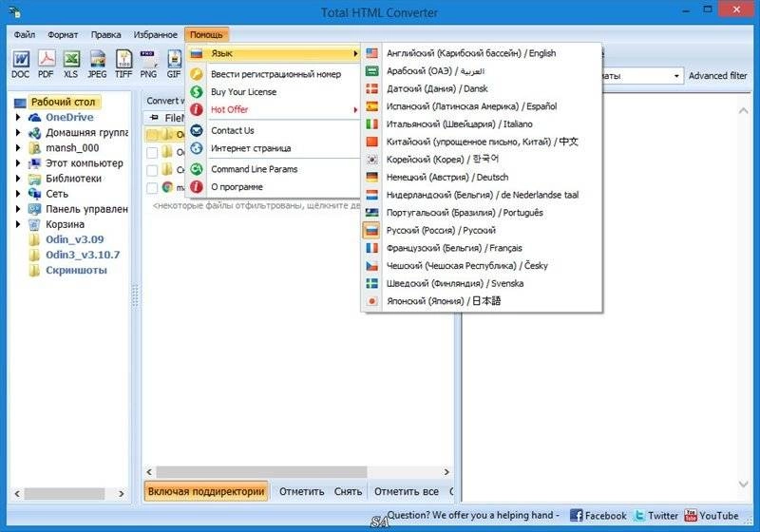Check the box beside the Chrome file
This screenshot has height=532, width=760.
tap(152, 187)
